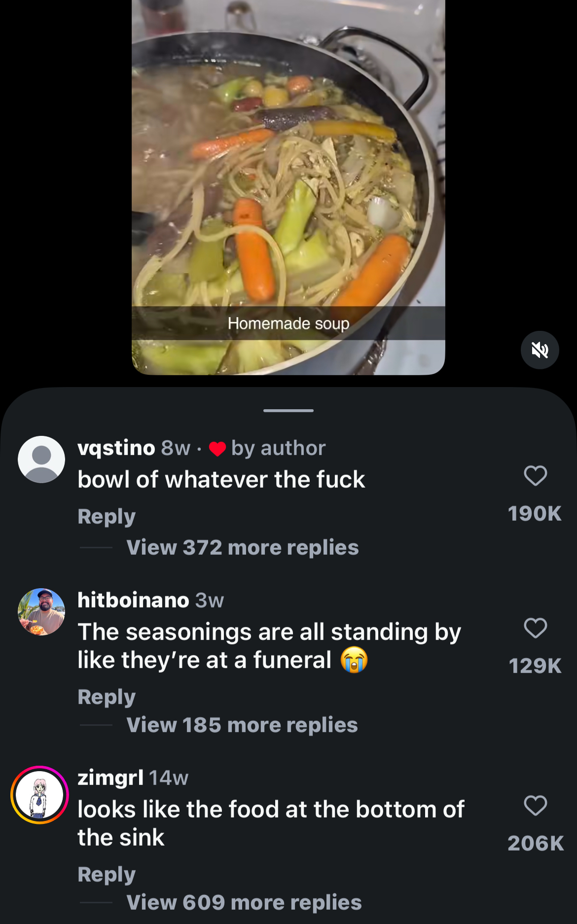Like vqstino's comment with the heart

coord(535,476)
